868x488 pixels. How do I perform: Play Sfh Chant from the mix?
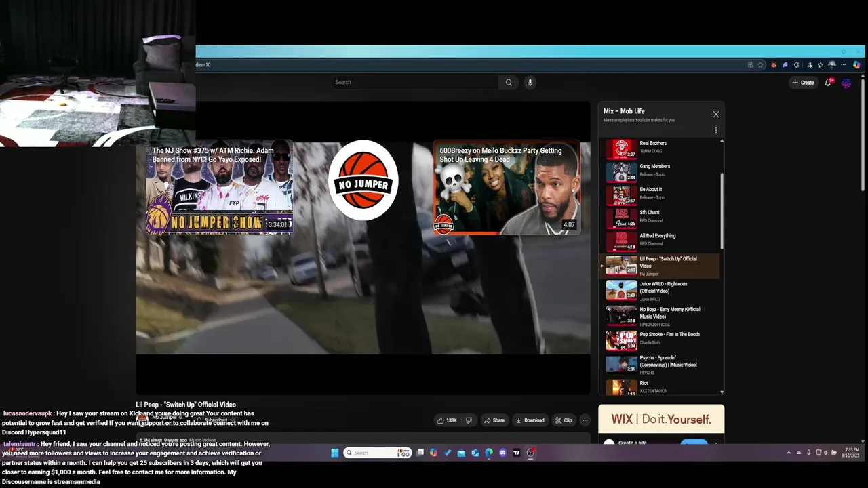(660, 218)
